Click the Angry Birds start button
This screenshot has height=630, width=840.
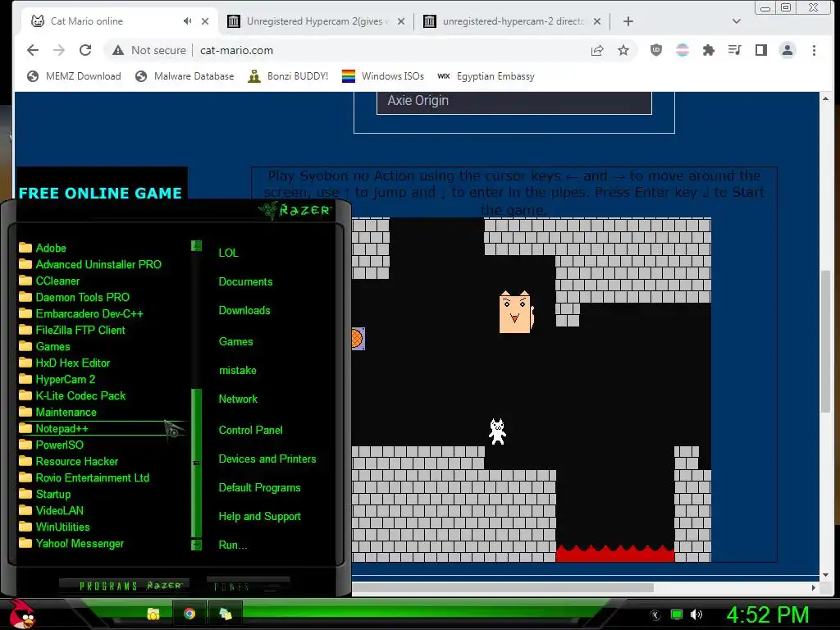(x=21, y=614)
